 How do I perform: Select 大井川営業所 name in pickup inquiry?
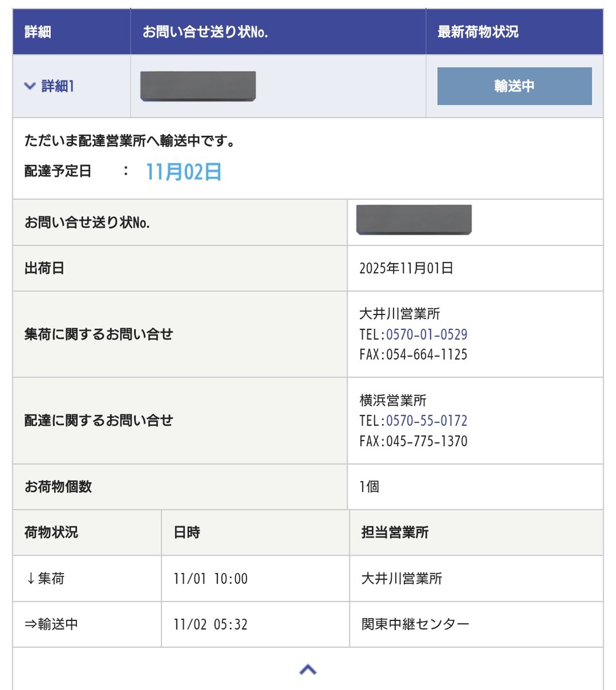coord(399,314)
